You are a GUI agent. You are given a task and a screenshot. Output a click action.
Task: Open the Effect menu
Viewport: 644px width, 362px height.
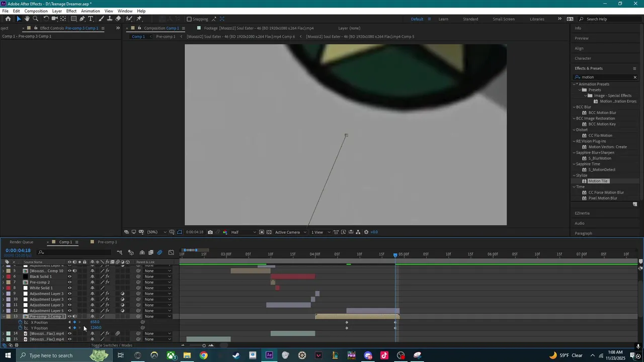tap(71, 11)
